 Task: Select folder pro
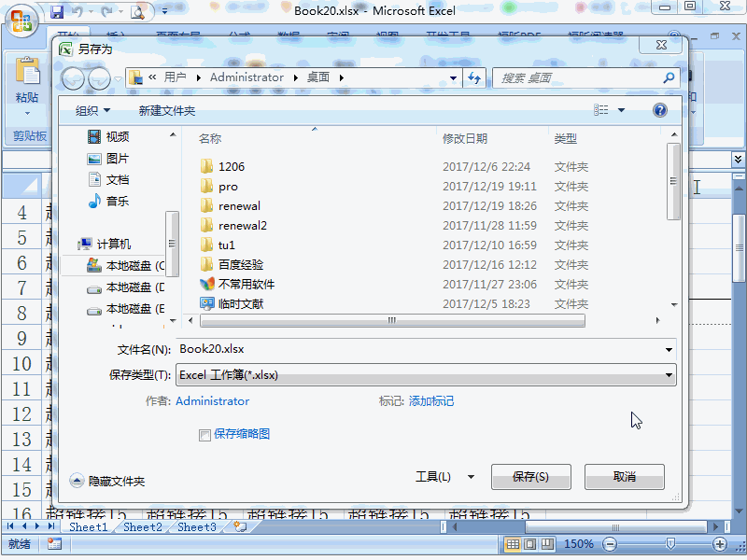coord(218,186)
